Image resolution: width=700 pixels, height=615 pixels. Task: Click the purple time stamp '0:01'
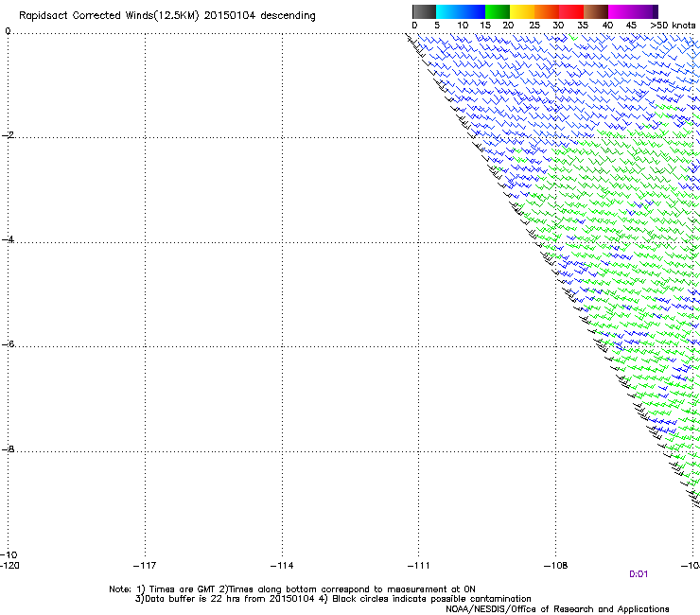click(639, 574)
